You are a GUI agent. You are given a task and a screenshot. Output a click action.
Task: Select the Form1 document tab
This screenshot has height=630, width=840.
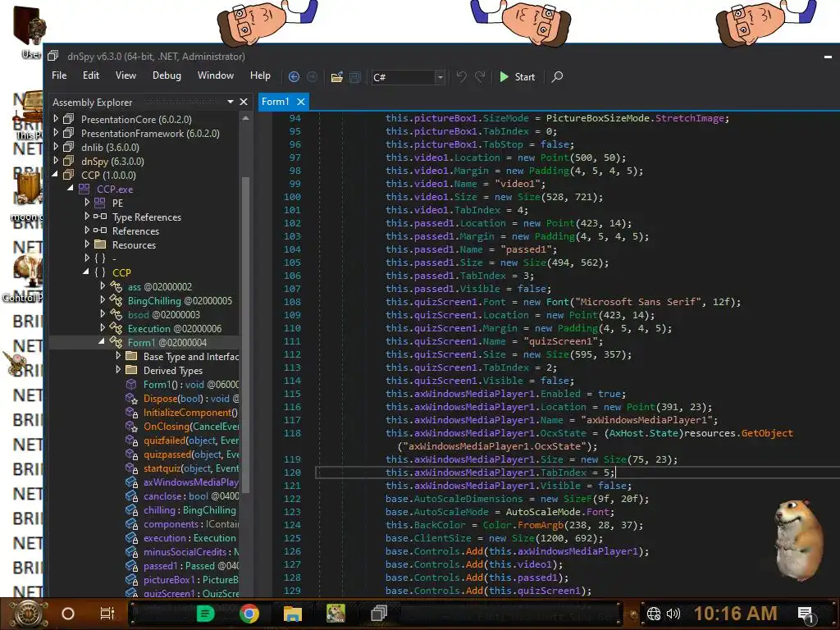pyautogui.click(x=276, y=101)
